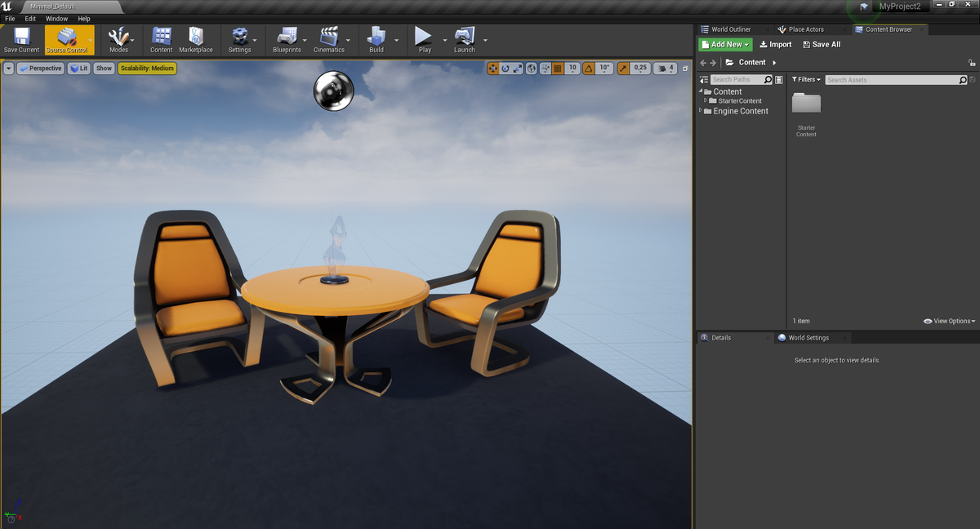Click the Add New button
This screenshot has width=980, height=529.
pyautogui.click(x=725, y=44)
